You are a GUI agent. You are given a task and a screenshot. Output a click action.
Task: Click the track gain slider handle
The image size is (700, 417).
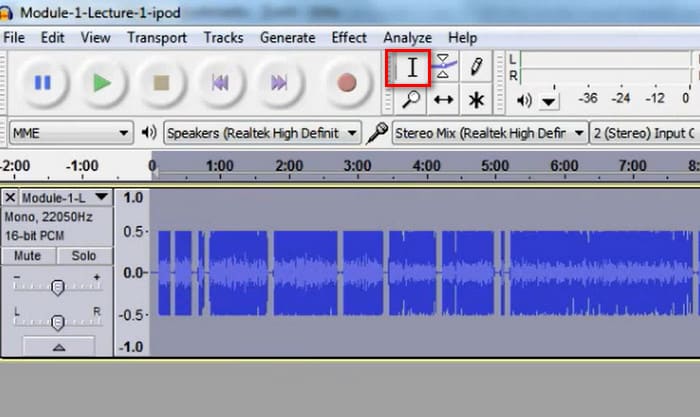click(57, 288)
